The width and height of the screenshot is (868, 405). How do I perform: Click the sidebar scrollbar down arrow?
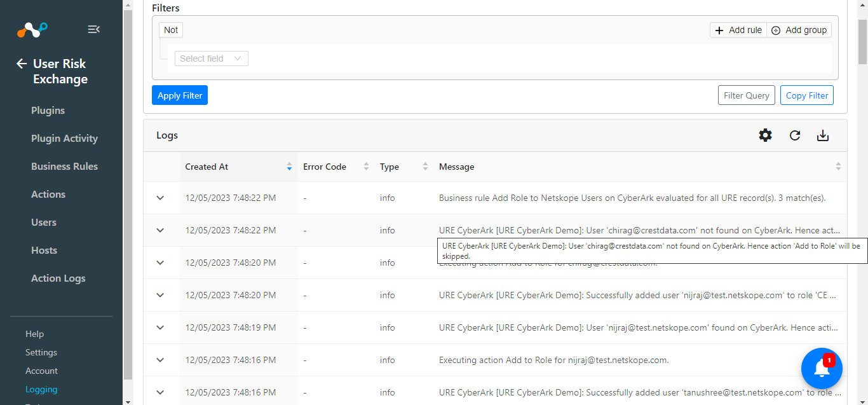point(128,401)
